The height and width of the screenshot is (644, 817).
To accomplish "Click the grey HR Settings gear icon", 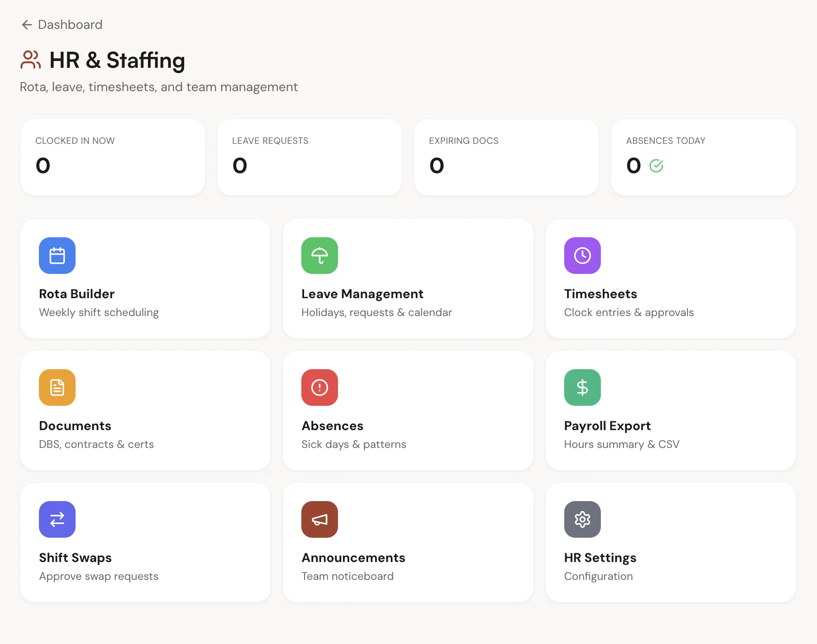I will [583, 519].
